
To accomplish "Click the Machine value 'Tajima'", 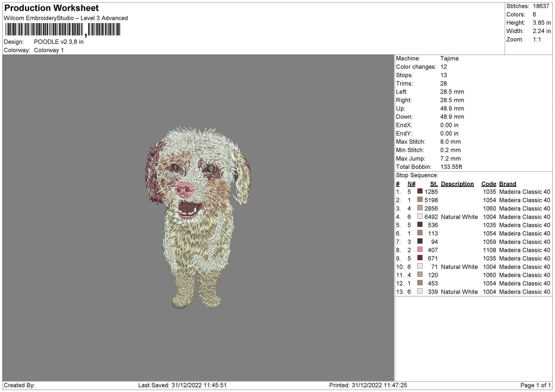I will coord(449,58).
